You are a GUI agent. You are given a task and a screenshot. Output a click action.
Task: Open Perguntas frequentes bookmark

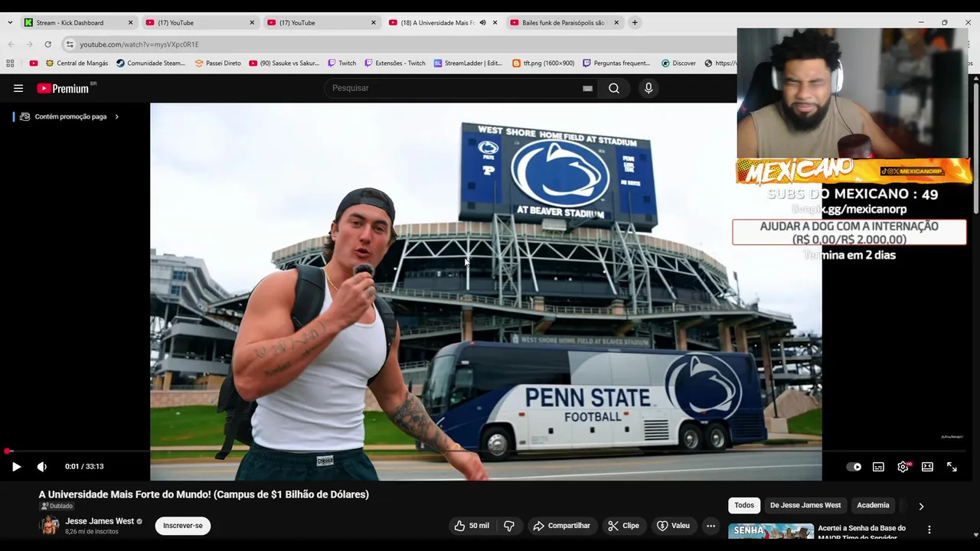[616, 64]
